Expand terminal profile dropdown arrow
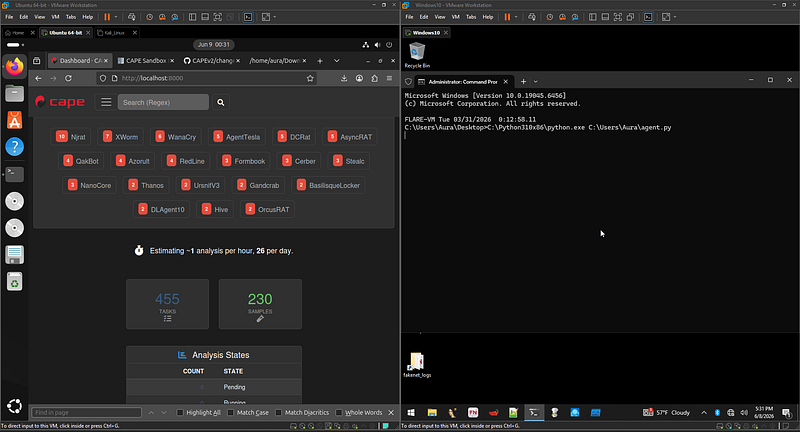 tap(535, 81)
